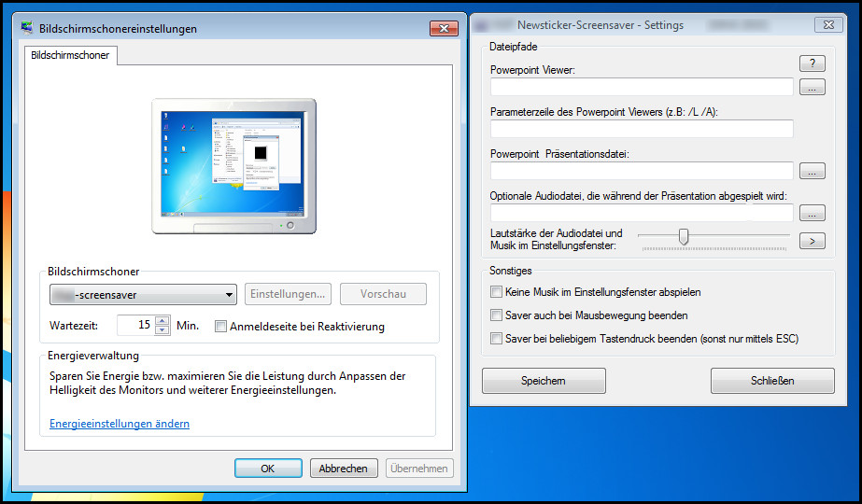Click the Speichern button

click(544, 381)
